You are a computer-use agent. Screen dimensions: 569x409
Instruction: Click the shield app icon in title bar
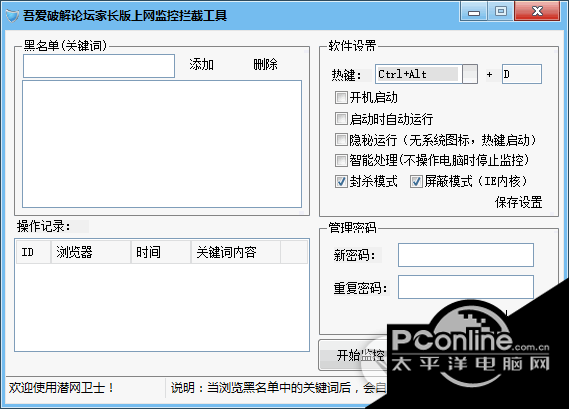point(12,16)
